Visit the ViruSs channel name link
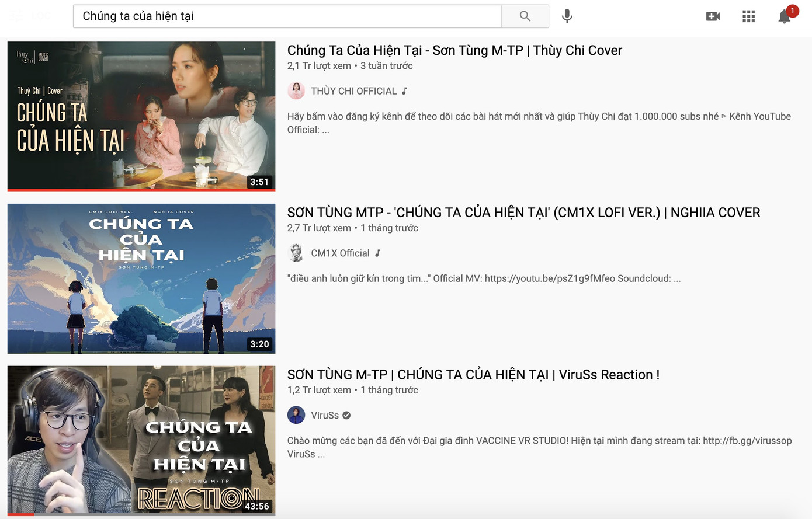The image size is (812, 519). coord(325,415)
